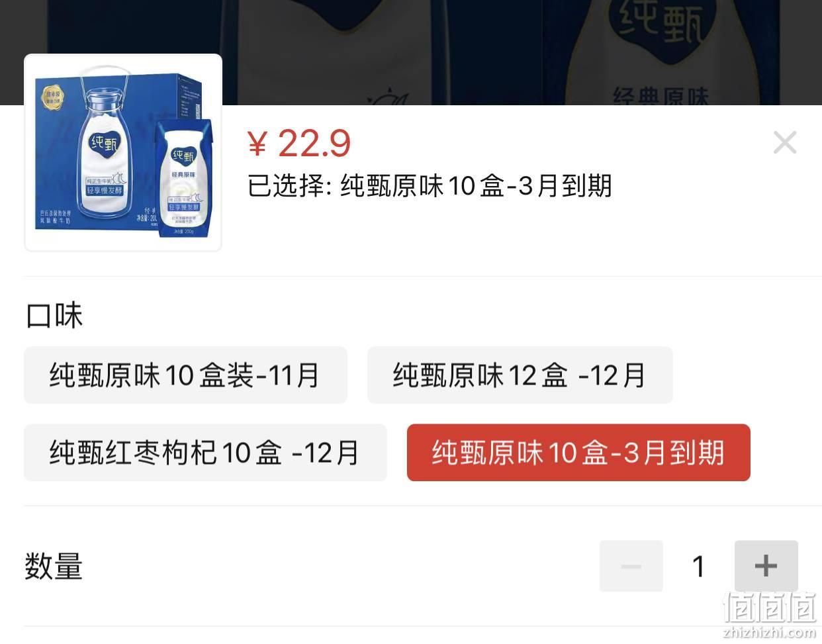Decrease quantity with the minus button
This screenshot has height=644, width=822.
(631, 566)
